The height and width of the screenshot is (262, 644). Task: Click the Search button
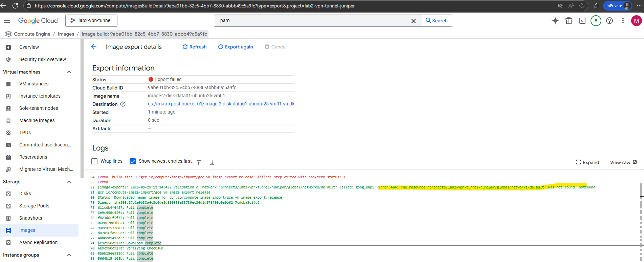click(437, 21)
